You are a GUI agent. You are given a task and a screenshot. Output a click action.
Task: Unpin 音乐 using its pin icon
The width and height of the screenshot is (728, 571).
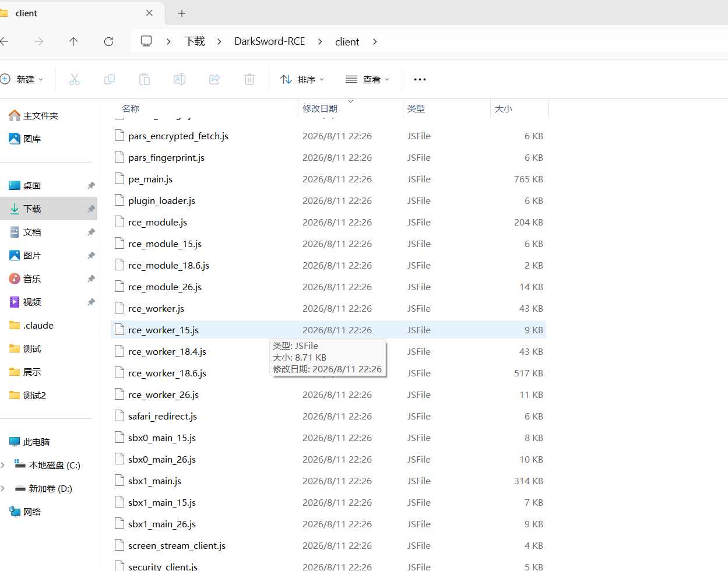coord(91,279)
